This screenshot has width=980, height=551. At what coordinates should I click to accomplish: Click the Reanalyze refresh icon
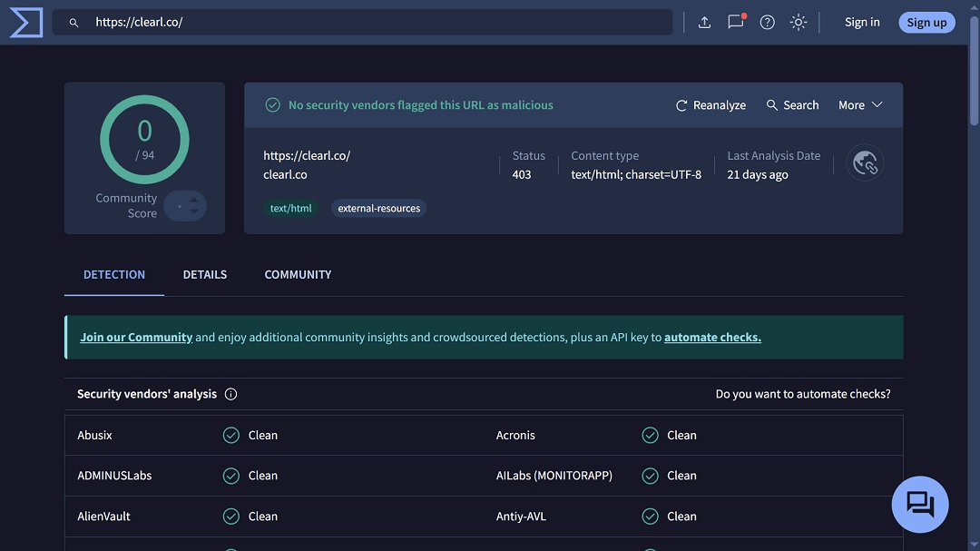pyautogui.click(x=681, y=104)
